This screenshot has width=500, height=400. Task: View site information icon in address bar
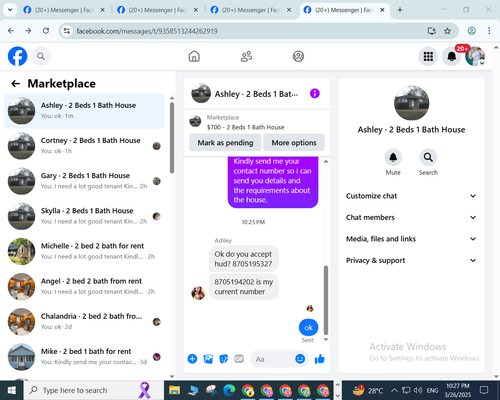67,31
